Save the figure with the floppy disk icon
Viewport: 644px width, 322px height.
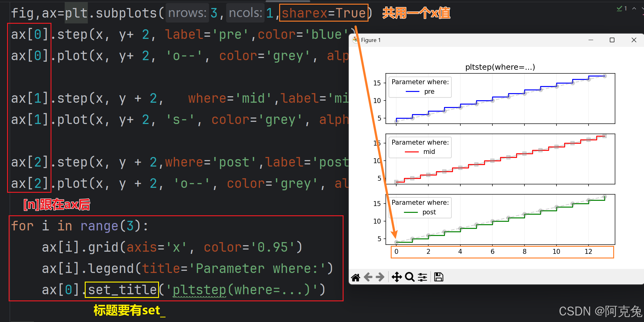coord(438,277)
